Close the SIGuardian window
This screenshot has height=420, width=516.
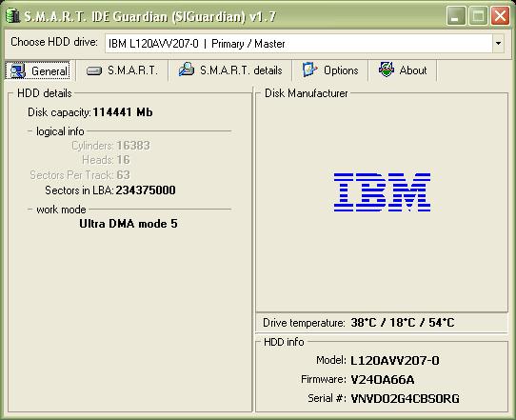pos(500,15)
